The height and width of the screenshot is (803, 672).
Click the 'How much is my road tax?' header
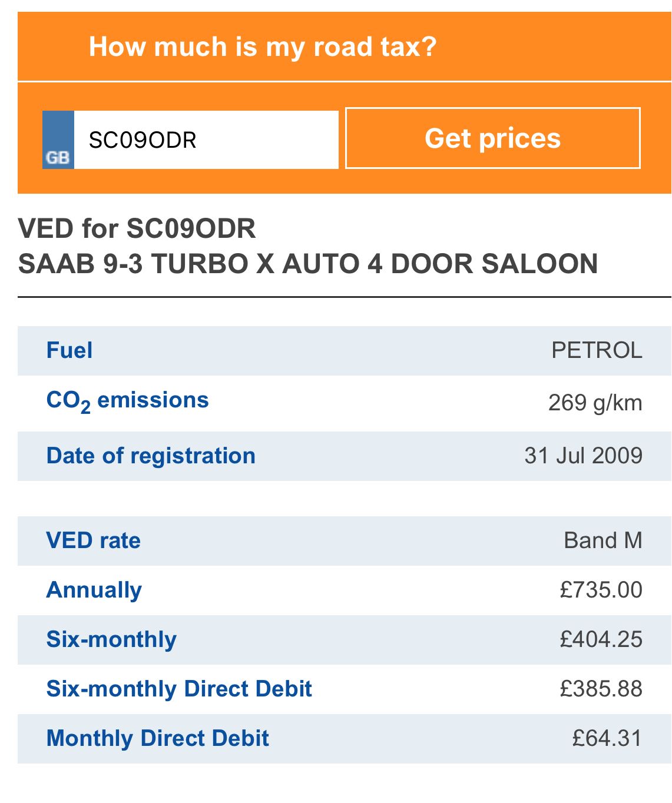(262, 47)
